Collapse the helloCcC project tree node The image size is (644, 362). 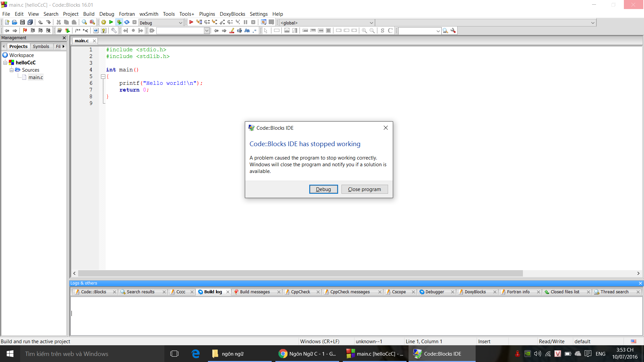pyautogui.click(x=5, y=63)
